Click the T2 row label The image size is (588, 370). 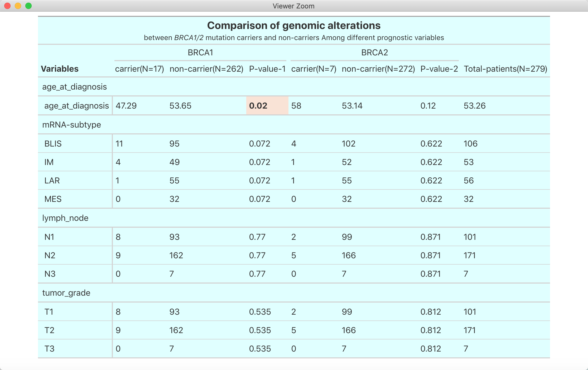(x=49, y=330)
